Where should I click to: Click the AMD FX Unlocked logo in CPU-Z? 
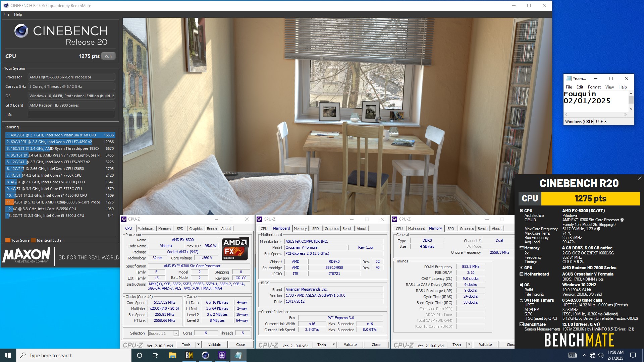tap(235, 249)
